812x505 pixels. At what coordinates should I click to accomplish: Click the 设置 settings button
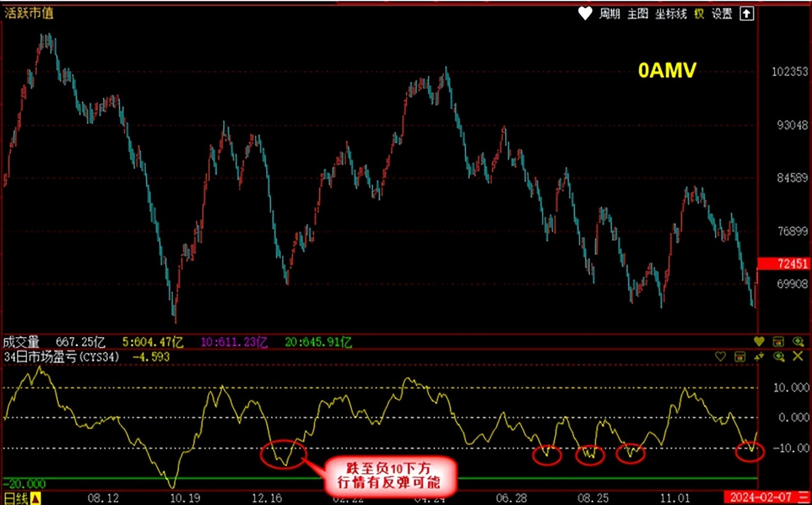point(722,13)
